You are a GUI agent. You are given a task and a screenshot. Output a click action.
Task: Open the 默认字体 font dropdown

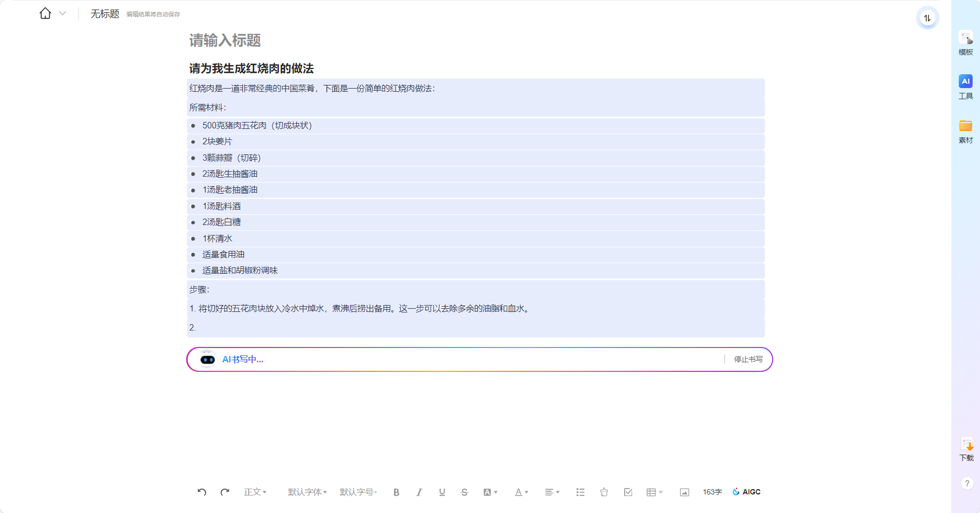pos(307,492)
